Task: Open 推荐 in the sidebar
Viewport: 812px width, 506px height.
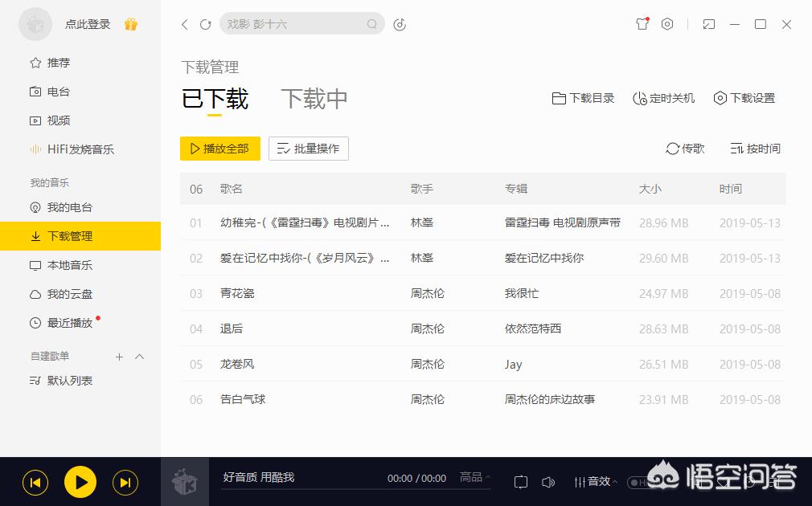Action: click(50, 63)
